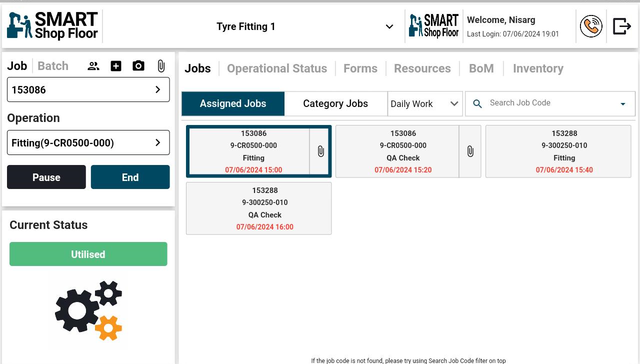Open the camera capture icon
Image resolution: width=640 pixels, height=364 pixels.
(x=138, y=66)
